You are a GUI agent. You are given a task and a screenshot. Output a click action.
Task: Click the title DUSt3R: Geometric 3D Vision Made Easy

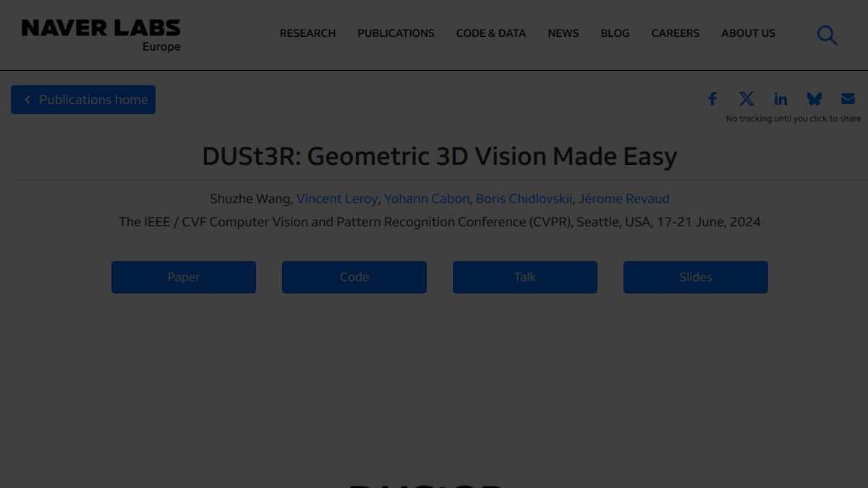coord(440,156)
